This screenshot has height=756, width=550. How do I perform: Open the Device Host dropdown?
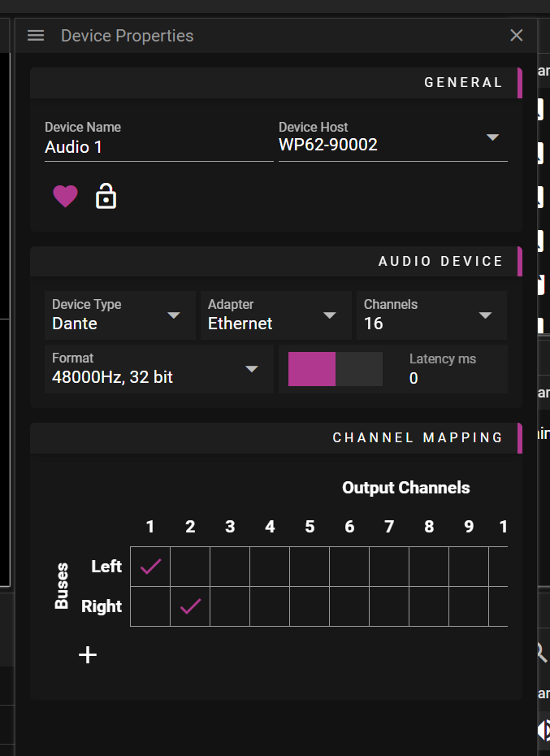click(393, 140)
